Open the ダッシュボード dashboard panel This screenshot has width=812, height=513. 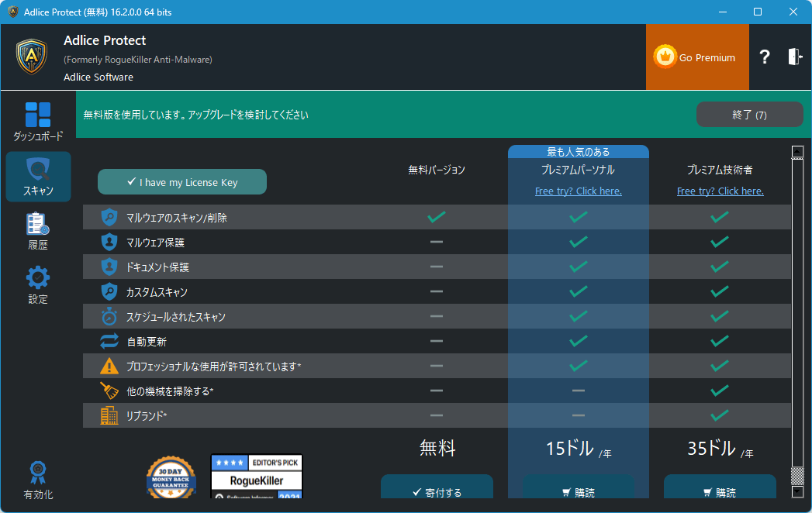38,122
